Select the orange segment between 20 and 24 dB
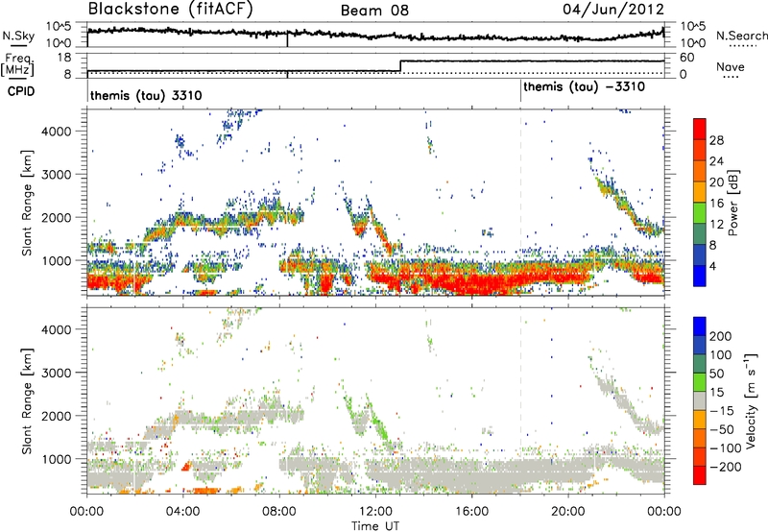The width and height of the screenshot is (768, 532). [700, 172]
